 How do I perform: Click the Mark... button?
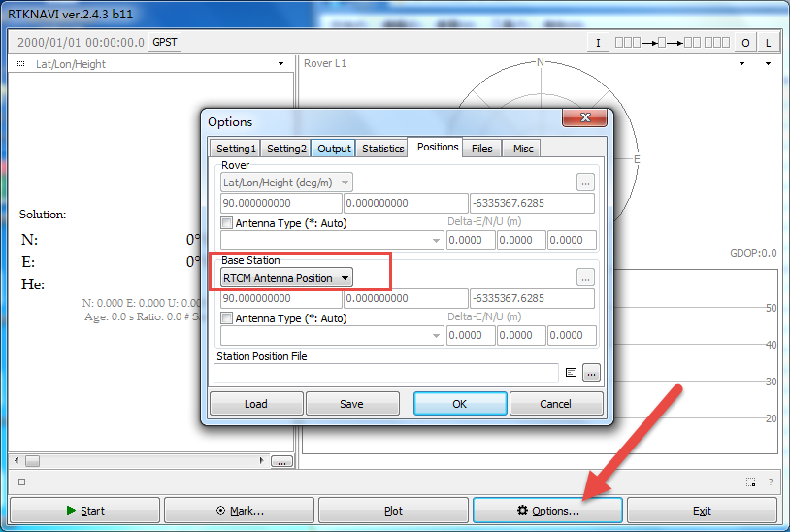pos(240,511)
